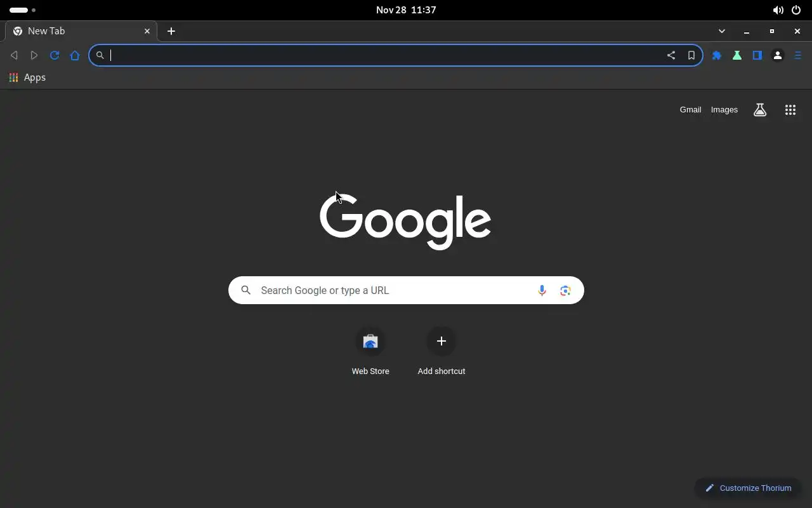Viewport: 812px width, 508px height.
Task: Open clock showing Nov 28 11:37
Action: click(x=406, y=10)
